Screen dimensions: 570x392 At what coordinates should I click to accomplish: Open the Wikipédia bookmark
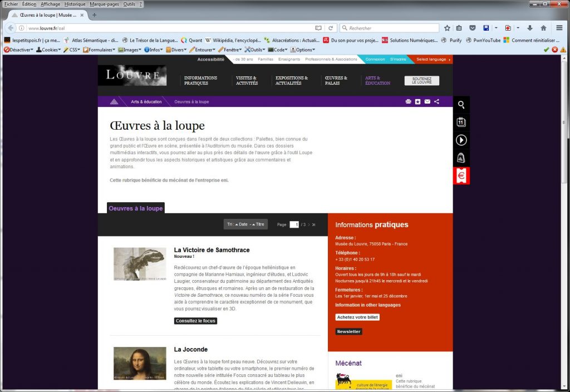pos(233,40)
